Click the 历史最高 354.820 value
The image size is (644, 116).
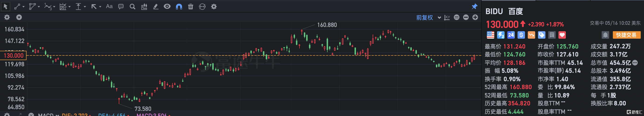click(519, 103)
